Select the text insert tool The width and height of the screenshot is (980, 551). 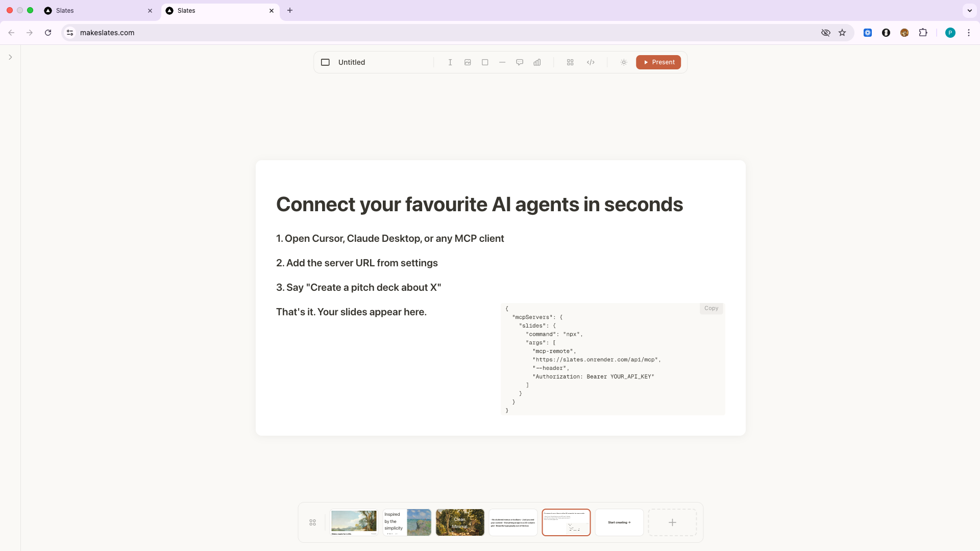(x=450, y=62)
